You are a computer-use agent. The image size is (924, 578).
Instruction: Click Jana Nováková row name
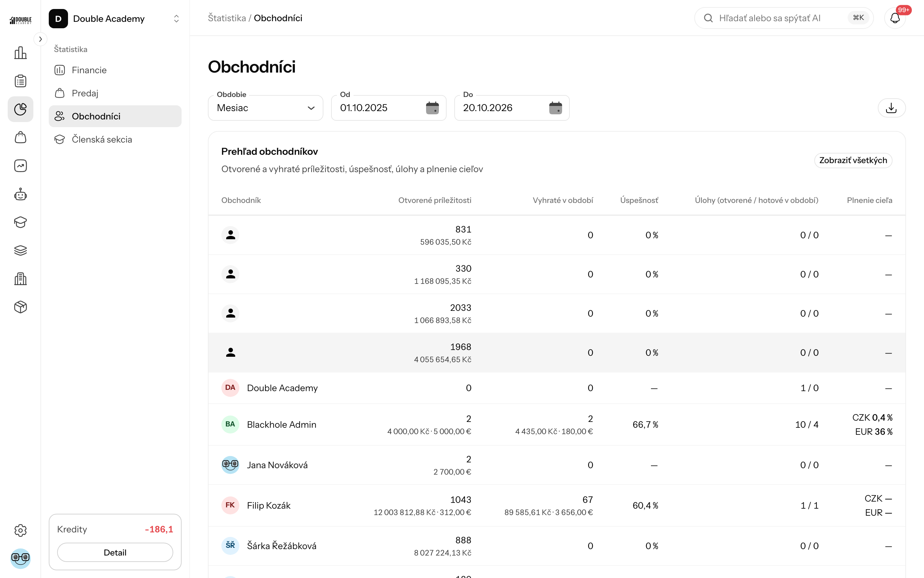click(x=277, y=465)
